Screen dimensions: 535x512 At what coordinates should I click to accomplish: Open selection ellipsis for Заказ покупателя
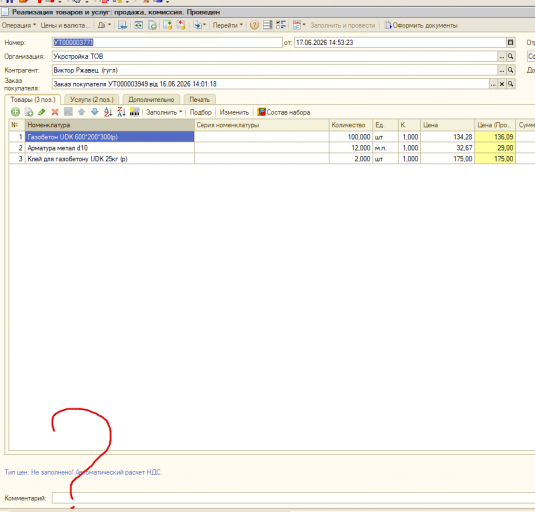tap(493, 84)
